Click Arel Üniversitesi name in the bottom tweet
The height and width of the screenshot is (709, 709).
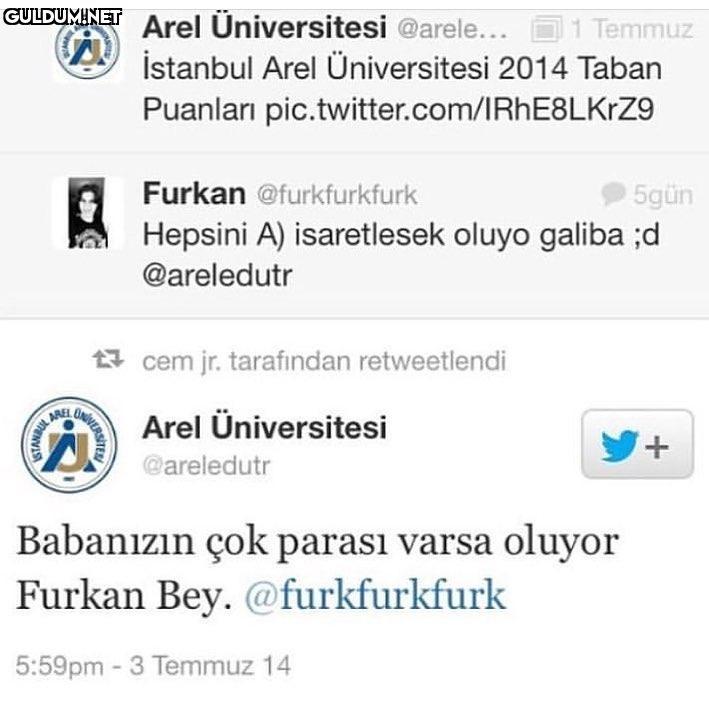265,427
